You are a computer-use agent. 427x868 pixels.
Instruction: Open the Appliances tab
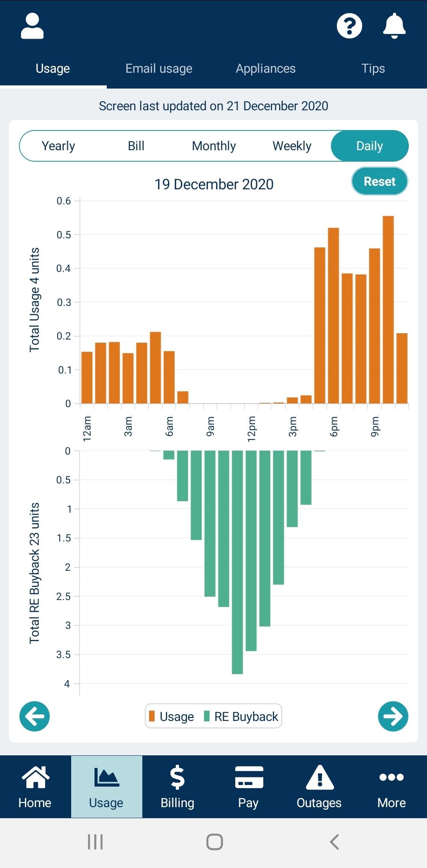(266, 69)
